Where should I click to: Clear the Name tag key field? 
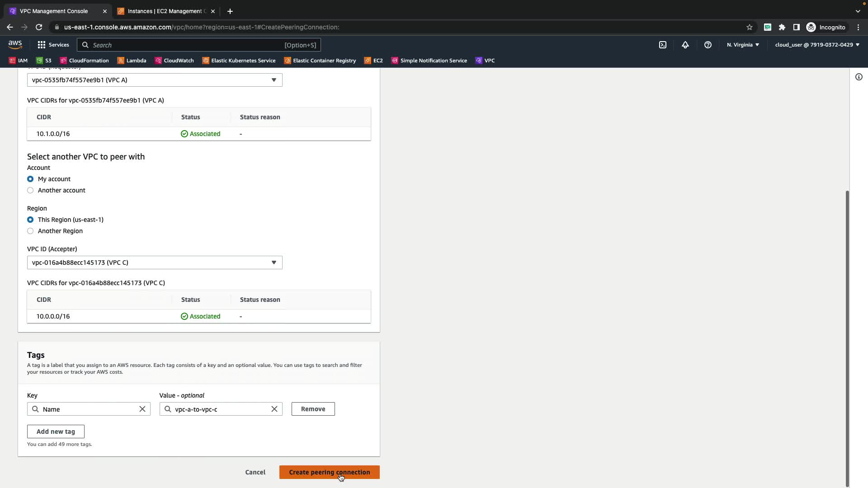click(142, 409)
